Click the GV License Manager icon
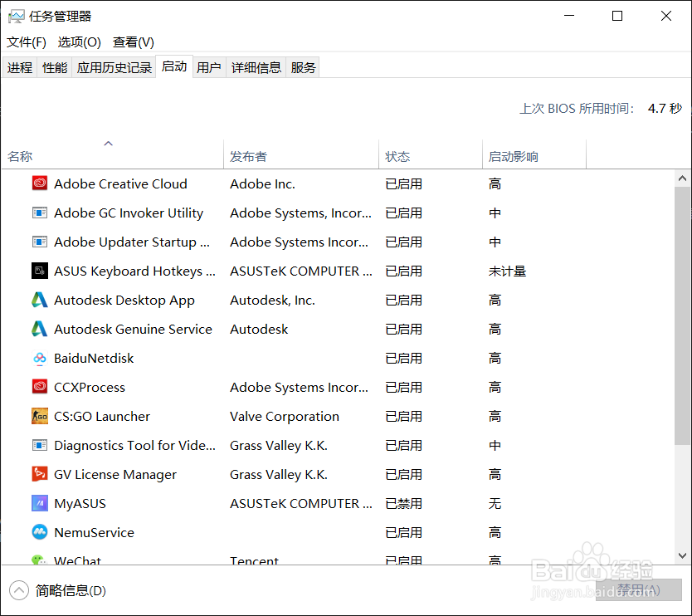This screenshot has height=616, width=692. [x=40, y=474]
